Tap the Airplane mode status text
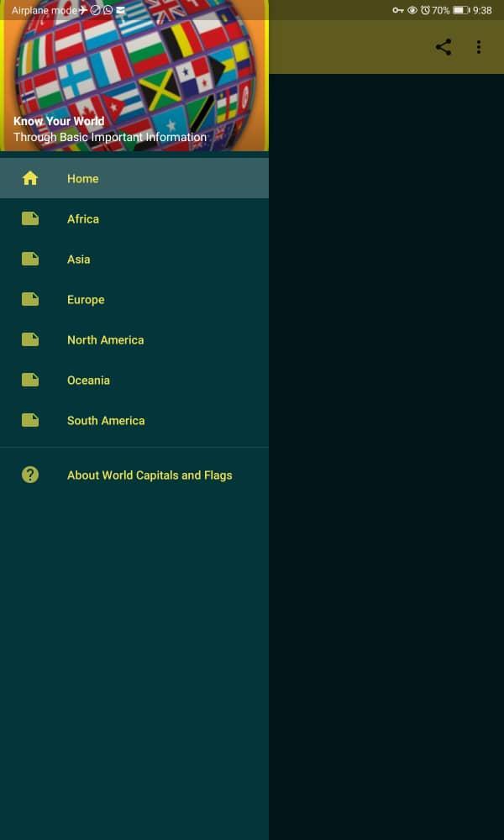 (45, 10)
